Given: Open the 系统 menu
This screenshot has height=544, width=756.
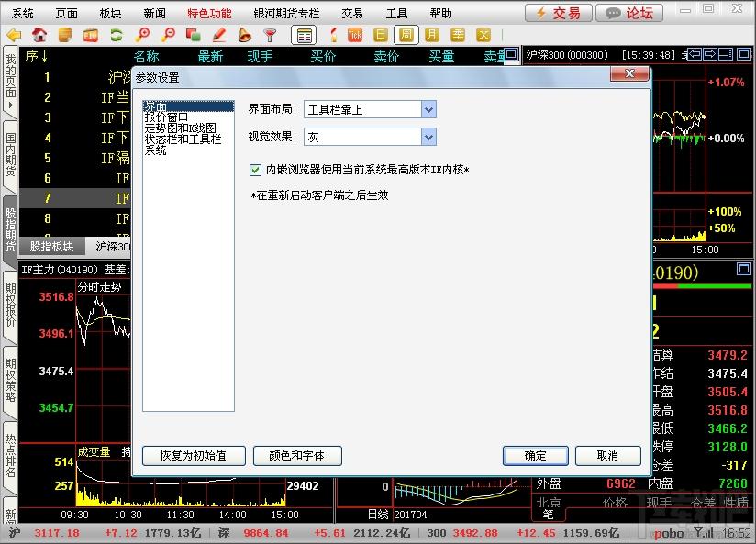Looking at the screenshot, I should [x=23, y=14].
